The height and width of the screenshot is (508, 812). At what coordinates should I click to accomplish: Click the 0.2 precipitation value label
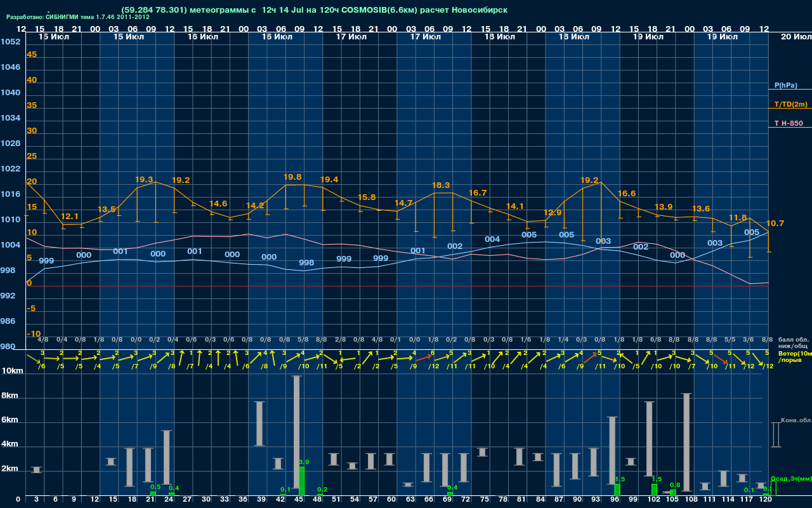tap(322, 490)
